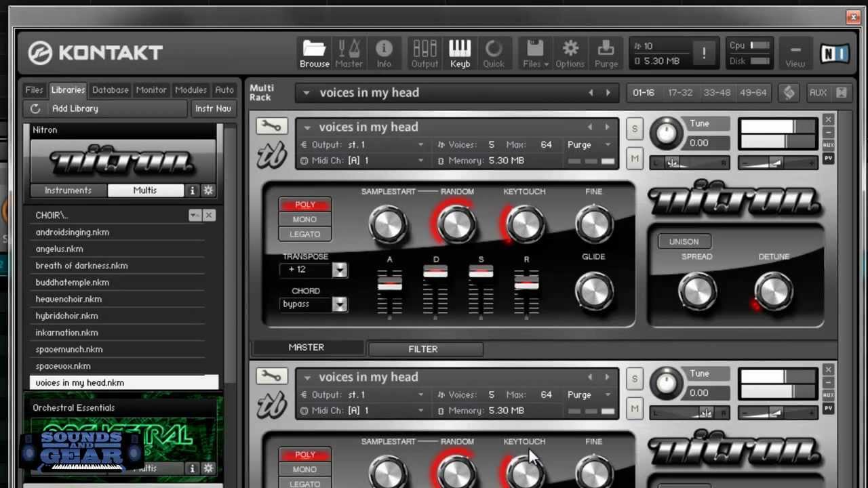Click Instr Nav button

(x=214, y=108)
